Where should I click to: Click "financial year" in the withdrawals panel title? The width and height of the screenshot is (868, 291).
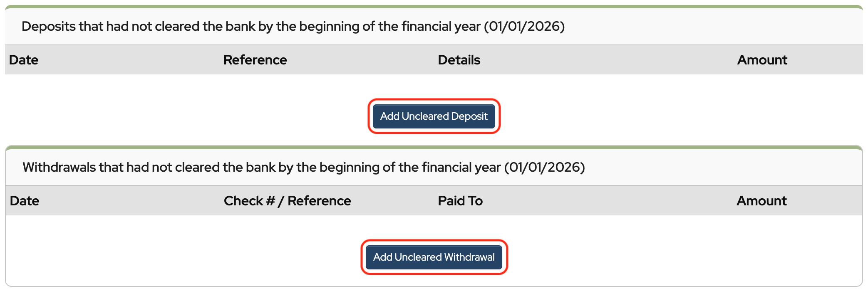pyautogui.click(x=461, y=167)
